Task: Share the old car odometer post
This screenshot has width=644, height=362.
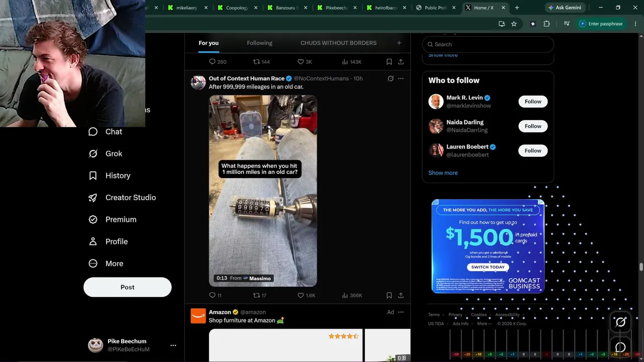Action: pos(400,295)
